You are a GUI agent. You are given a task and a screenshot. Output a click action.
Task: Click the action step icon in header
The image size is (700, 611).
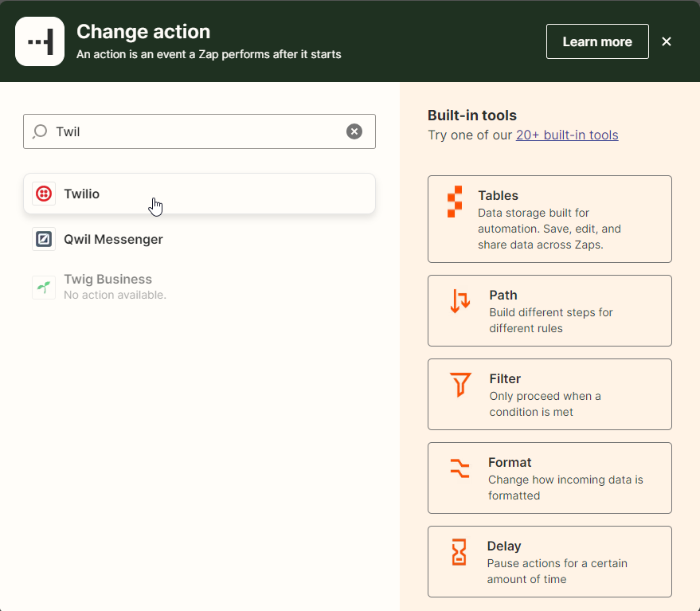point(40,41)
